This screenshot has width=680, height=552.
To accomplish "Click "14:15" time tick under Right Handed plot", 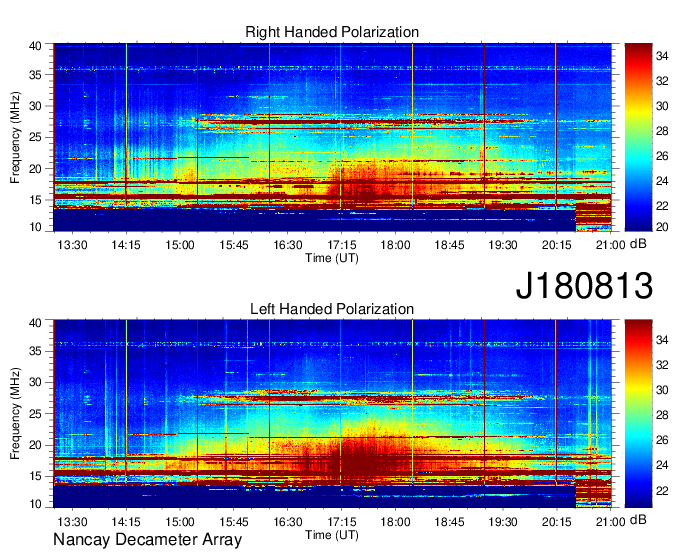I will point(126,245).
